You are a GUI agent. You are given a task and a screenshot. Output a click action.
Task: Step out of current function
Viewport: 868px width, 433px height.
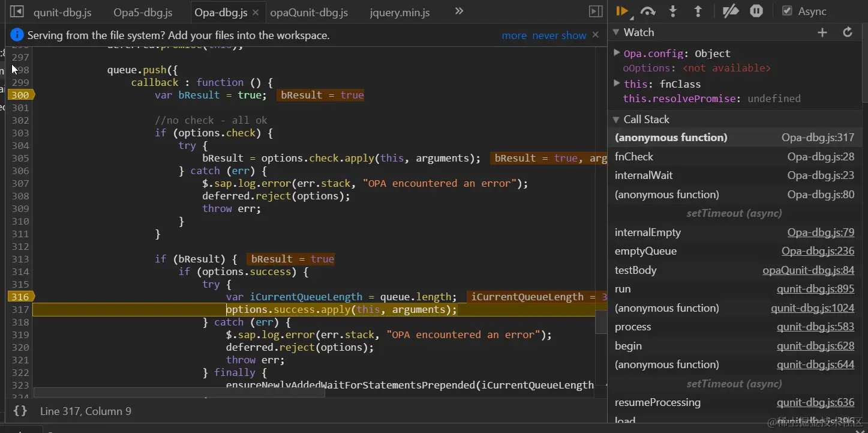pos(698,11)
